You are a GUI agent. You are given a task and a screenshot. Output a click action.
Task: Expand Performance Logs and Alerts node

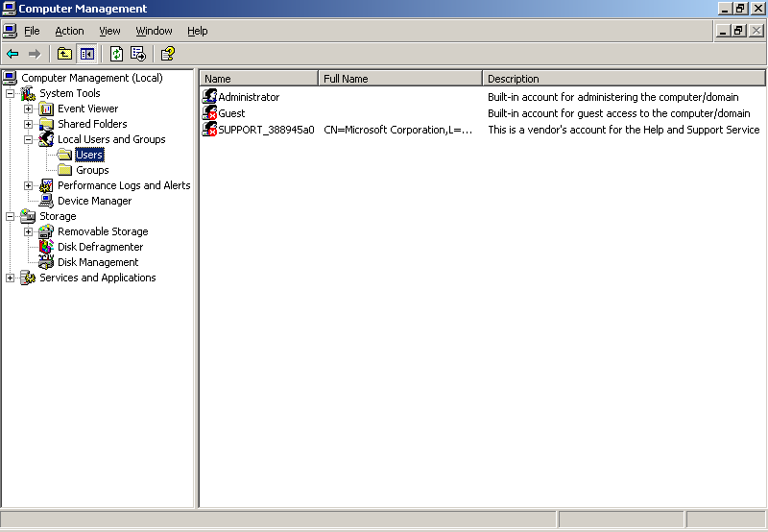[x=29, y=185]
